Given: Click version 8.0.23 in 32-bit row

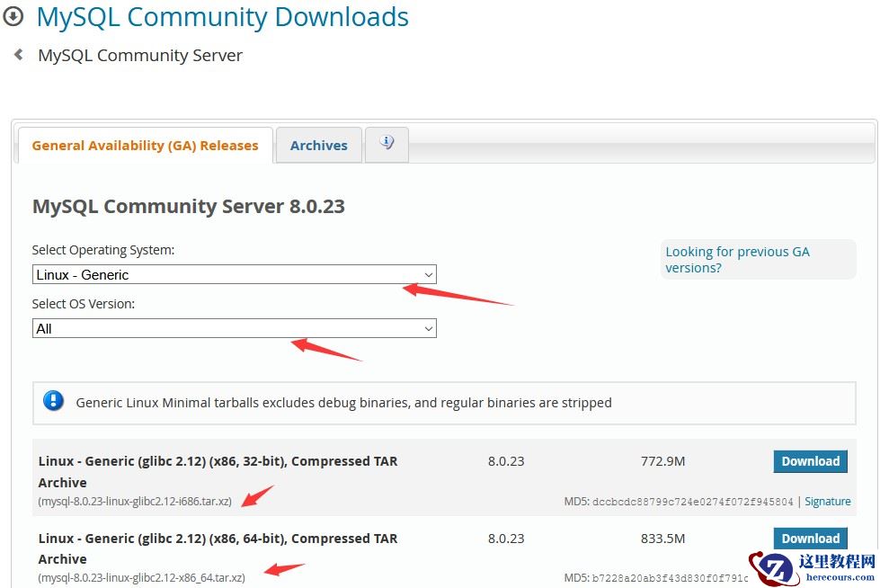Looking at the screenshot, I should pyautogui.click(x=506, y=461).
